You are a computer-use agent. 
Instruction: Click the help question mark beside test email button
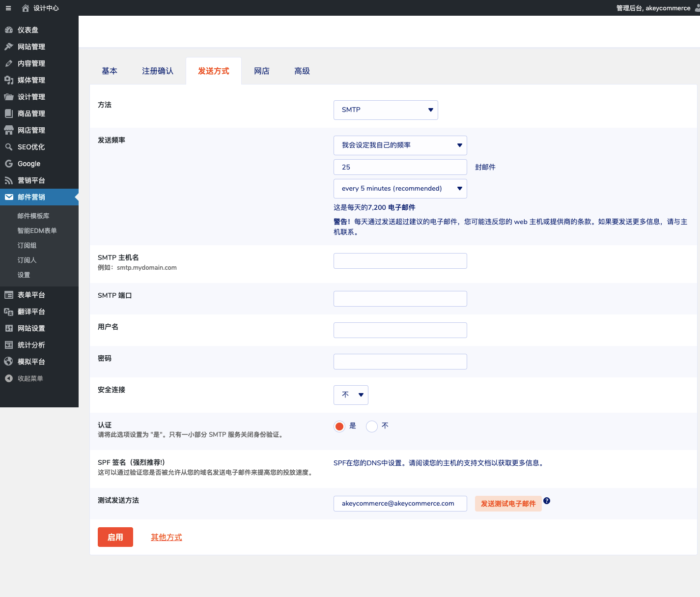[547, 501]
